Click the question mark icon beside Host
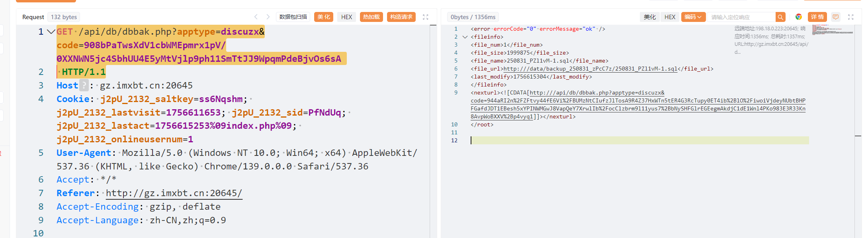This screenshot has width=868, height=238. click(84, 85)
